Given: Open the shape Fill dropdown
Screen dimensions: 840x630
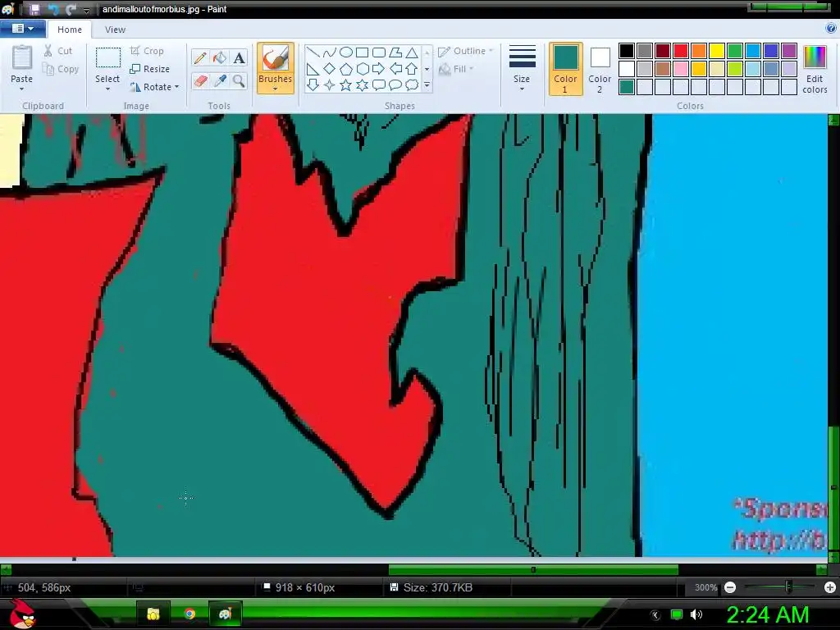Looking at the screenshot, I should click(456, 69).
